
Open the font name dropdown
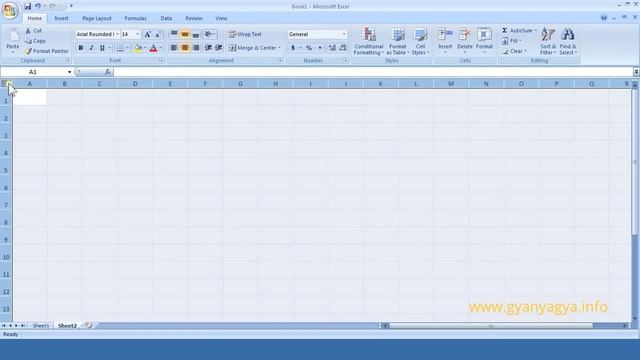[x=117, y=34]
